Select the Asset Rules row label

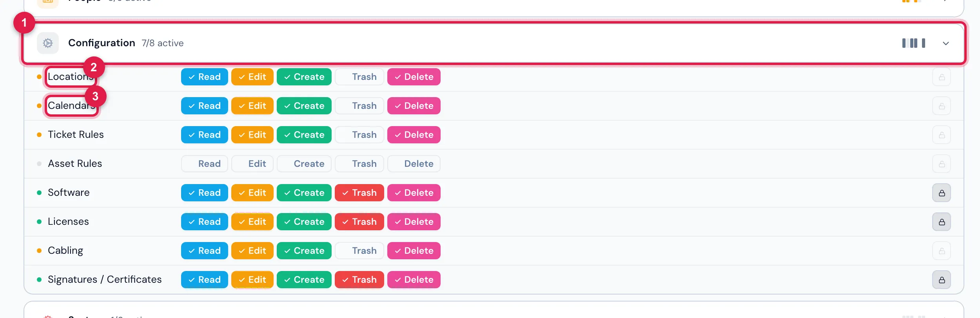coord(75,164)
